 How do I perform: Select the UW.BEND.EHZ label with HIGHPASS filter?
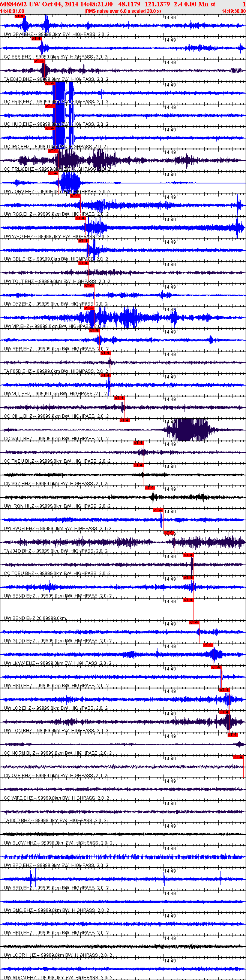[x=58, y=596]
